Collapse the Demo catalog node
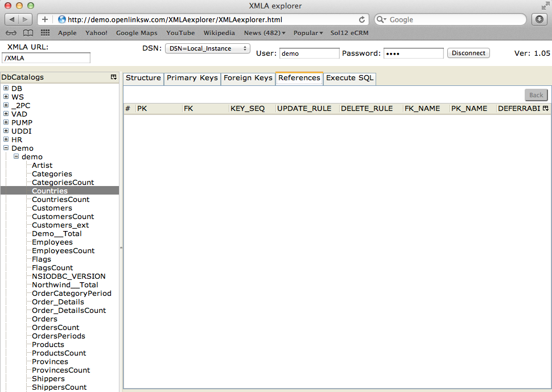 click(x=6, y=148)
